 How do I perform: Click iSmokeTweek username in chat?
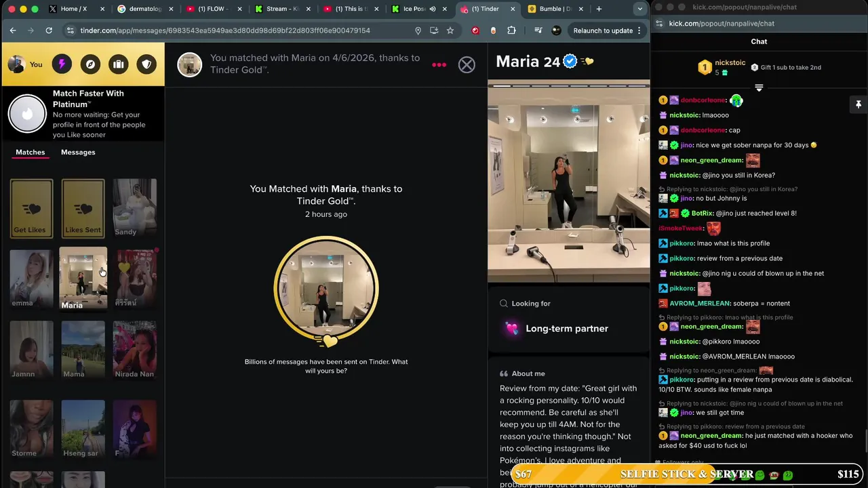[x=680, y=228]
